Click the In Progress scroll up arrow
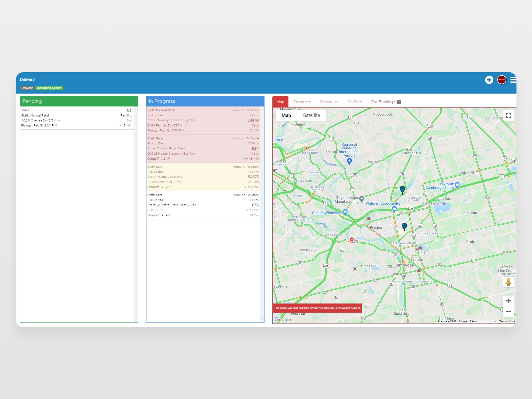Screen dimensions: 532x399 click(x=262, y=109)
